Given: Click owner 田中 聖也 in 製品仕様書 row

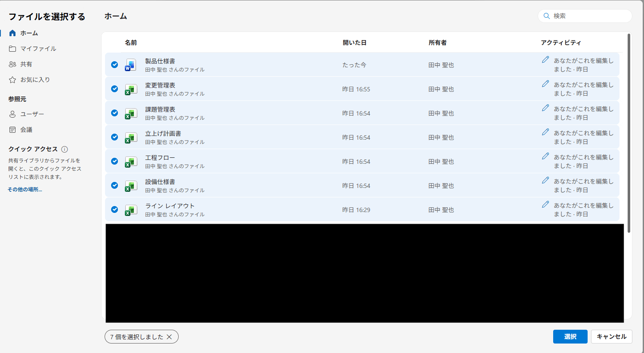Looking at the screenshot, I should (x=441, y=65).
